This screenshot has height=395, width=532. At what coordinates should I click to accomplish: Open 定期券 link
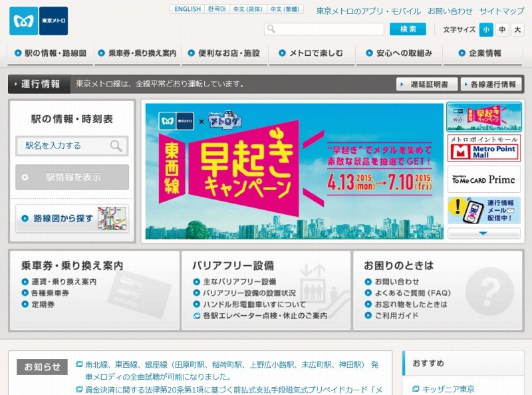click(x=43, y=305)
